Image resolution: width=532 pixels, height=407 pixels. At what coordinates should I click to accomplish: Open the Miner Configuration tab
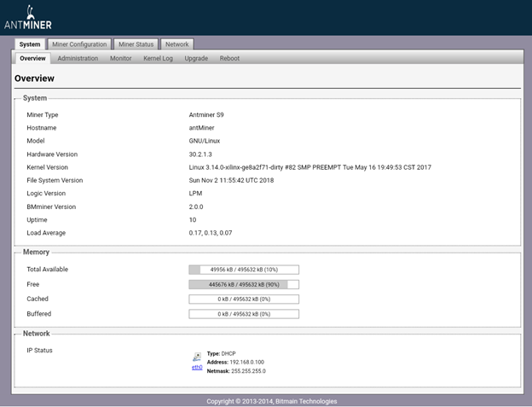(x=79, y=44)
